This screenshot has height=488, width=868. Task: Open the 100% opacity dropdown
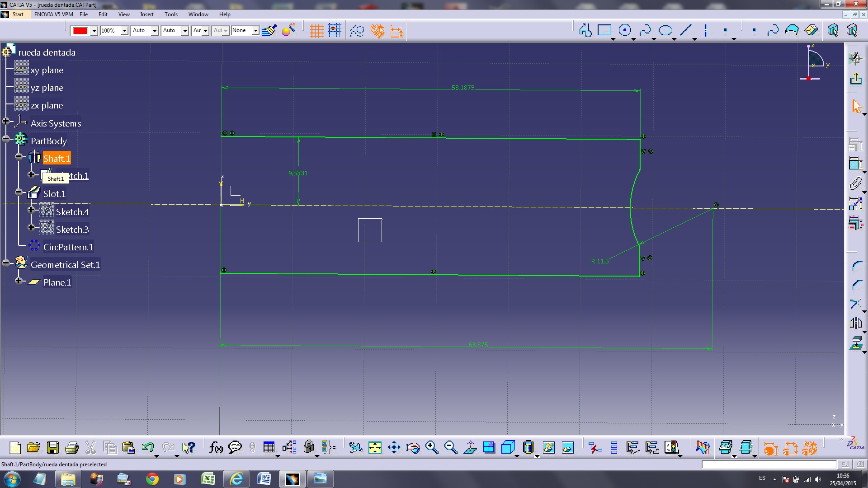click(x=124, y=31)
